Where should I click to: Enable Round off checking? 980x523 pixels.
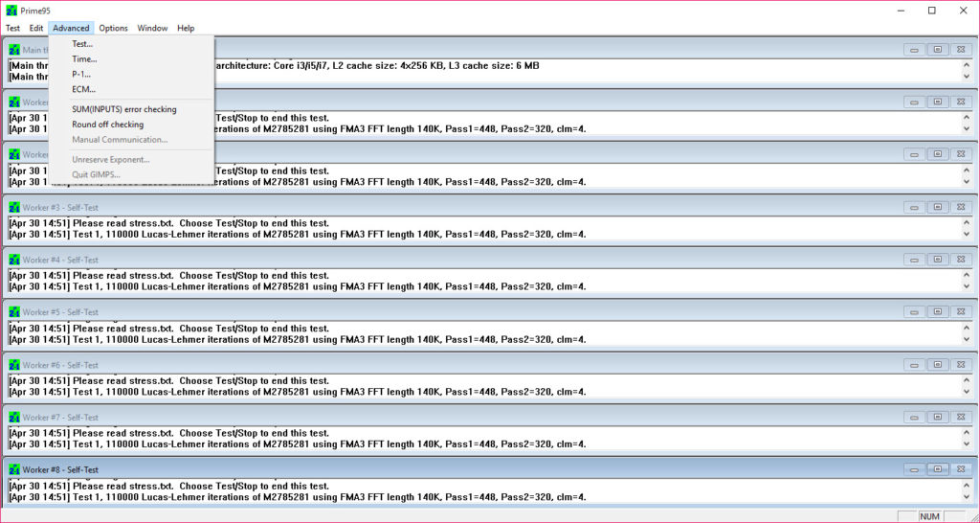pyautogui.click(x=107, y=125)
